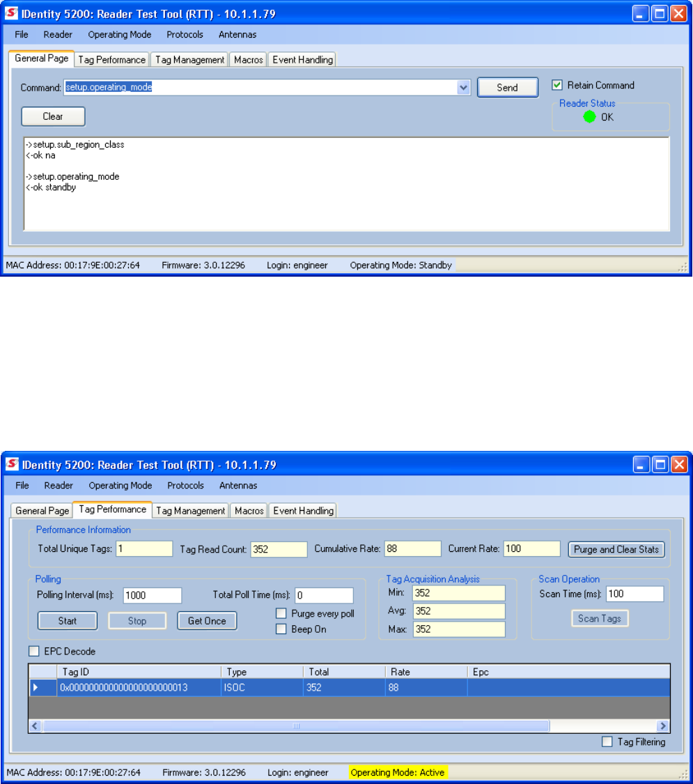This screenshot has height=784, width=693.
Task: Switch to Tag Performance tab in the upper window
Action: tap(112, 59)
